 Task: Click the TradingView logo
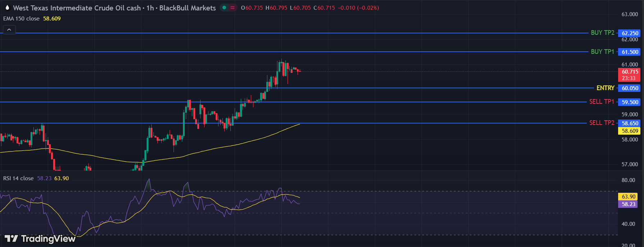pos(40,239)
